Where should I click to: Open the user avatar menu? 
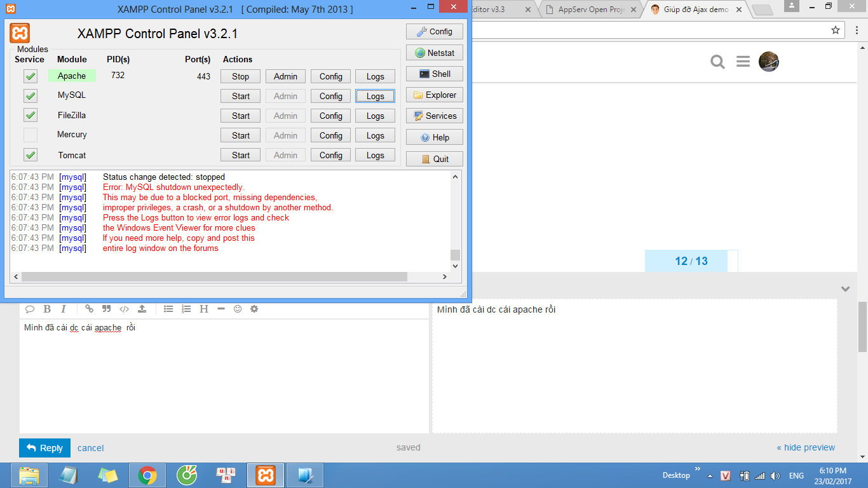tap(769, 61)
